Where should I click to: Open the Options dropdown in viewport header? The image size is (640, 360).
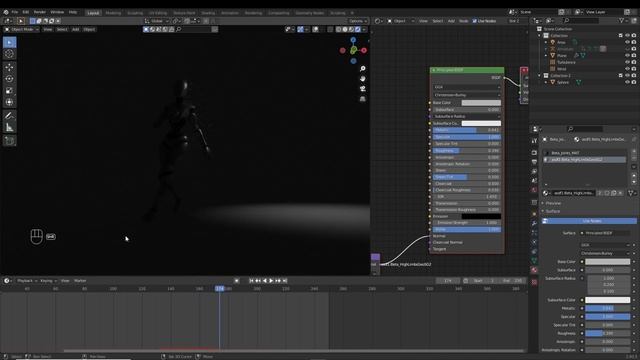(x=358, y=21)
